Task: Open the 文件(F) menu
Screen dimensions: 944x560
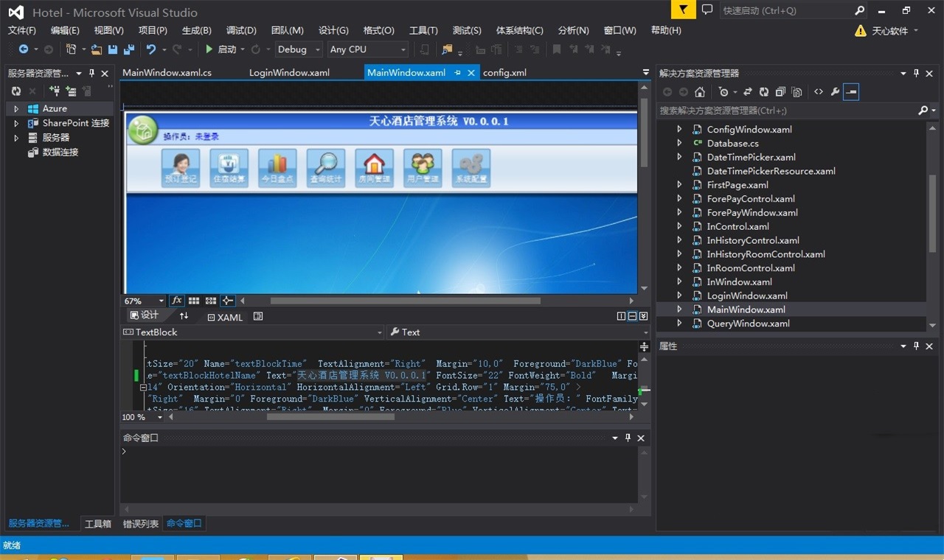Action: (22, 30)
